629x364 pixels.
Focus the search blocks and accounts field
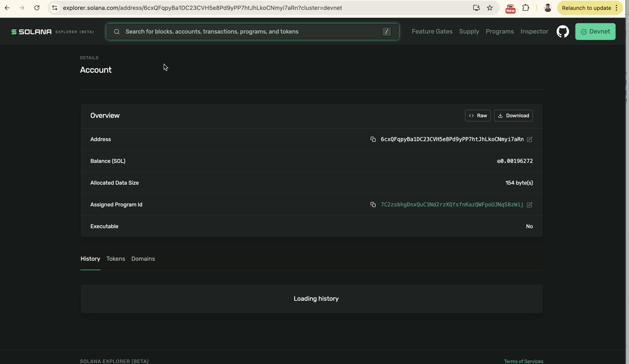(x=252, y=32)
